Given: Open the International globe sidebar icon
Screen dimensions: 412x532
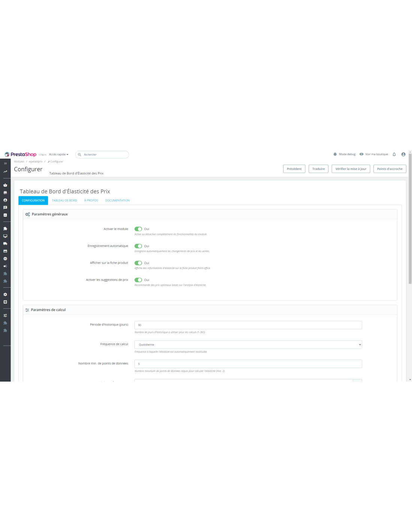Looking at the screenshot, I should coord(5,259).
